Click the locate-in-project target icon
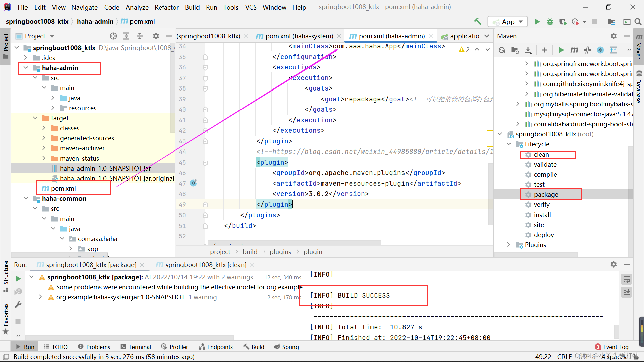Screen dimensions: 644x362 coord(113,36)
